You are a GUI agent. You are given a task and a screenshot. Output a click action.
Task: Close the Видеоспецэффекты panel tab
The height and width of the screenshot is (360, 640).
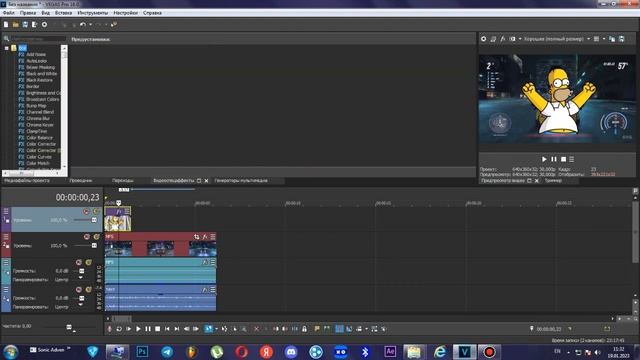tap(206, 180)
